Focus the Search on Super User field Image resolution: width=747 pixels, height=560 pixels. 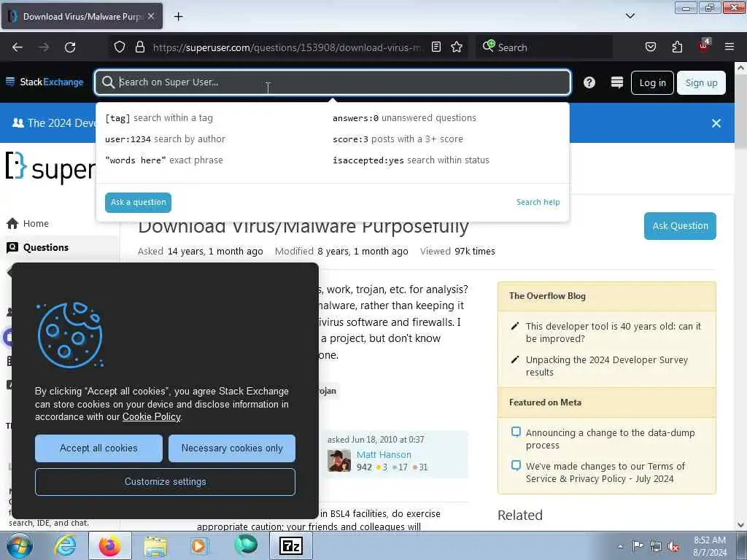click(x=333, y=82)
